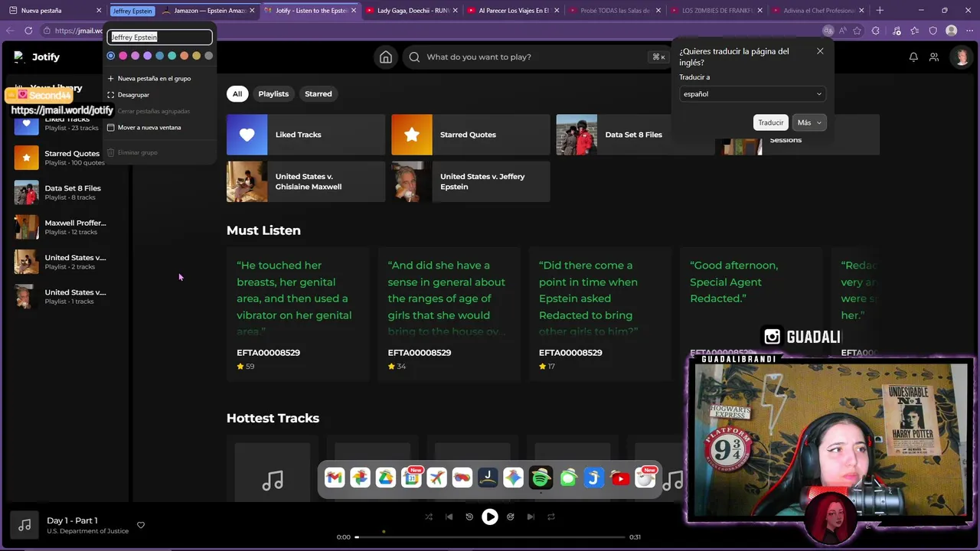
Task: Open the YouTube icon in dock
Action: [x=620, y=478]
